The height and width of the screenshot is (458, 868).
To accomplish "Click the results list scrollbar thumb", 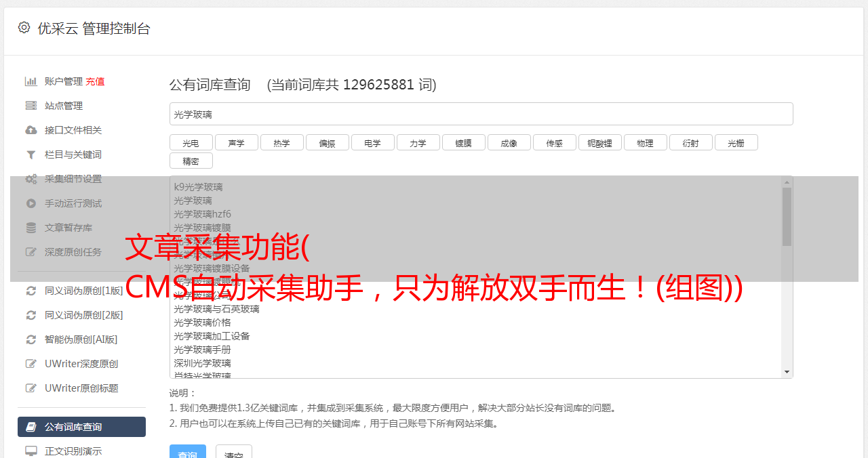I will (x=787, y=217).
